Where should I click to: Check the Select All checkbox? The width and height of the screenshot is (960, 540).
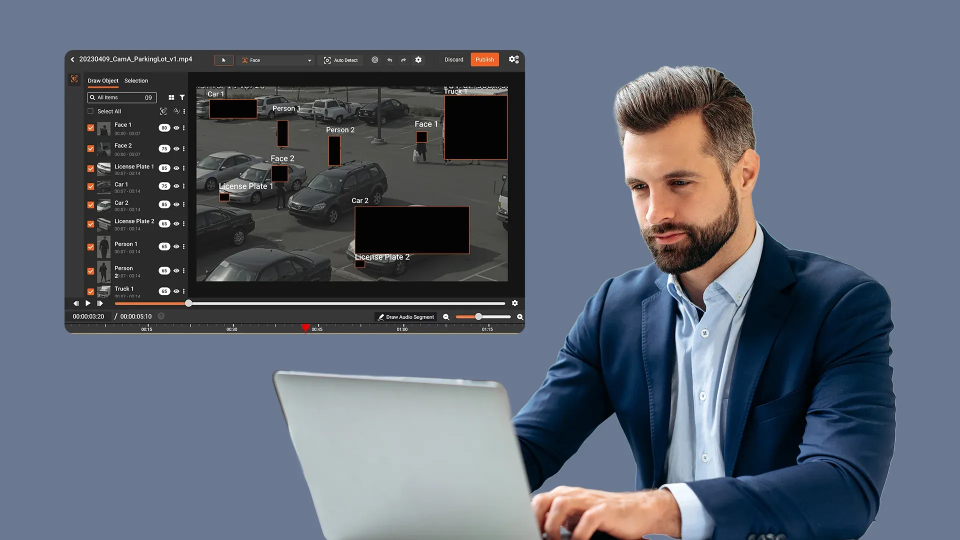click(91, 111)
